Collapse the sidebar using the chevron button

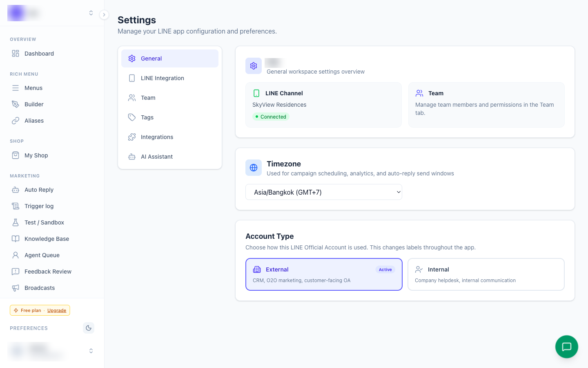click(104, 15)
